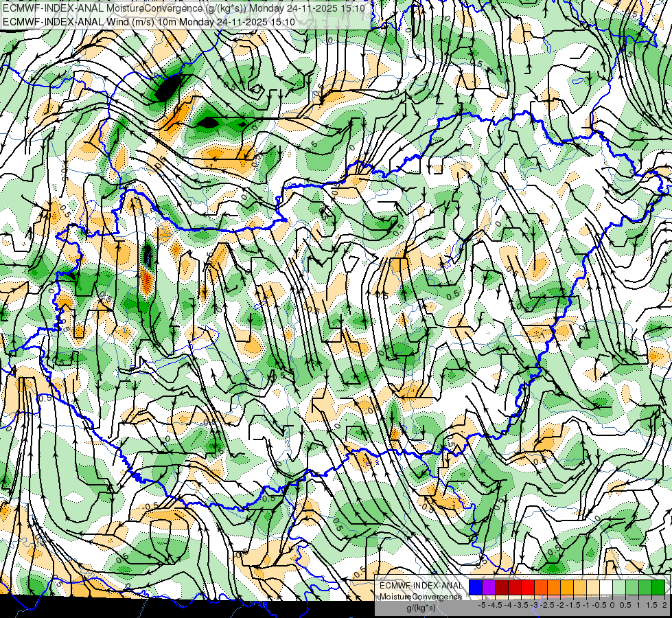Click the blue legend swatch
The width and height of the screenshot is (672, 618).
tap(476, 587)
